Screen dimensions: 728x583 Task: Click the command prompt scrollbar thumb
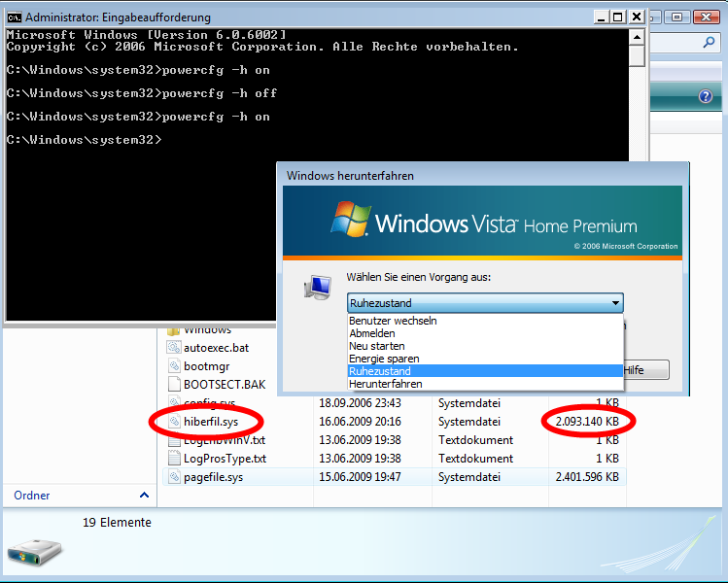pyautogui.click(x=637, y=55)
